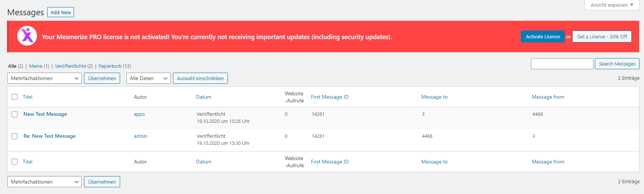Sort by Message from header column
The width and height of the screenshot is (644, 194).
tap(548, 97)
